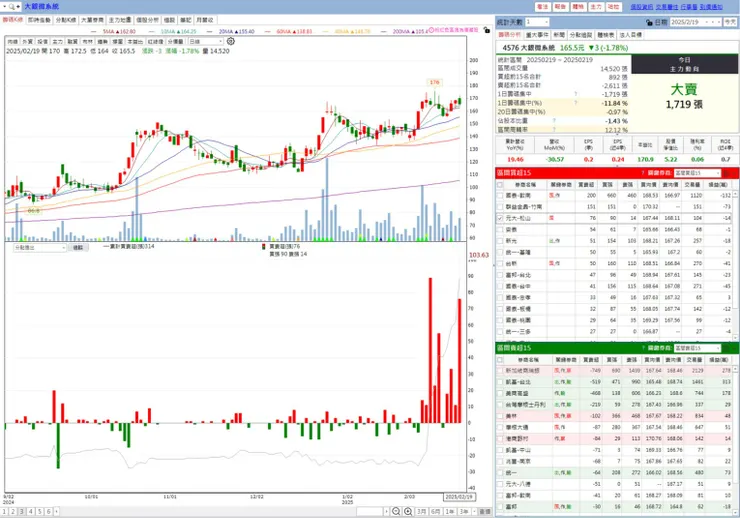The image size is (740, 518).
Task: Uncheck the 元大-松山 broker checkbox
Action: point(500,218)
